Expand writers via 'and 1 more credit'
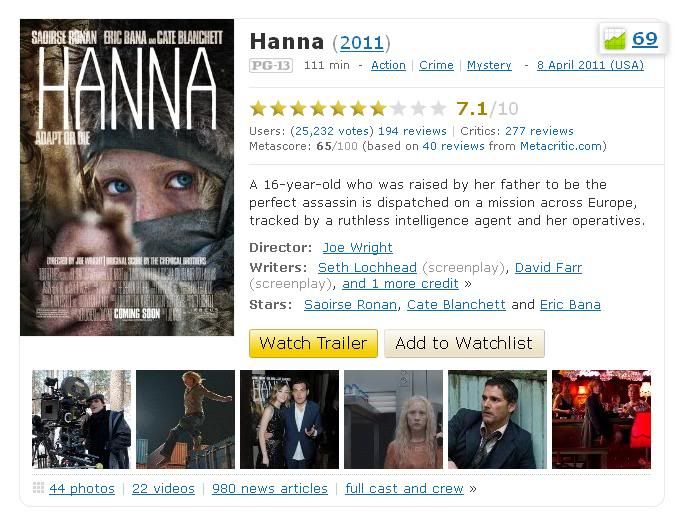The image size is (676, 514). click(x=400, y=284)
